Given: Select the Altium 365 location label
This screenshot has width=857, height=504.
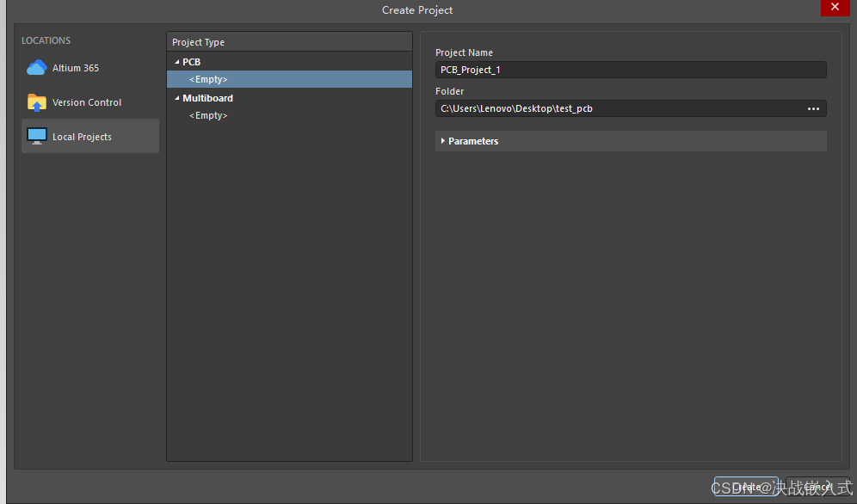Looking at the screenshot, I should [76, 68].
